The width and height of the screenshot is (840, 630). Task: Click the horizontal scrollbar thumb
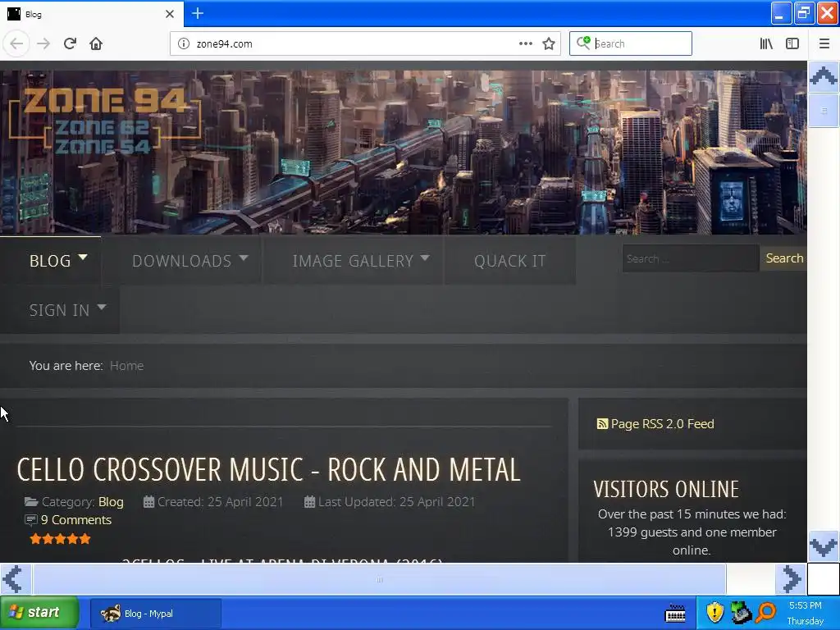[x=379, y=579]
